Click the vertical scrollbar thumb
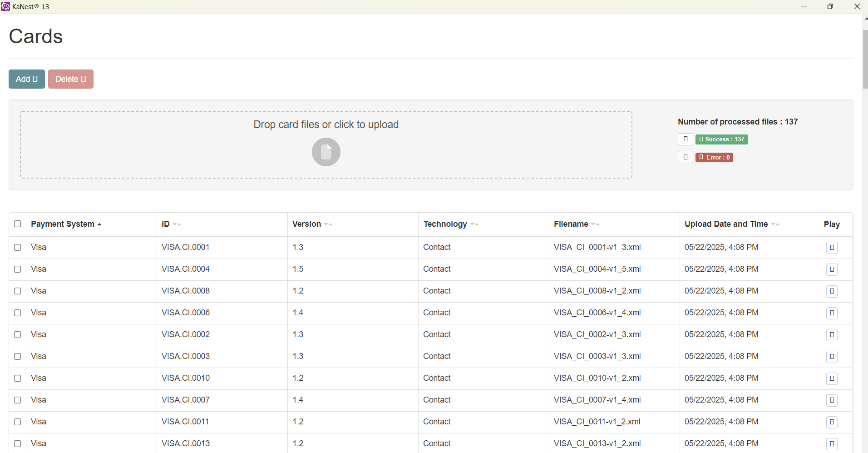868x453 pixels. point(865,59)
